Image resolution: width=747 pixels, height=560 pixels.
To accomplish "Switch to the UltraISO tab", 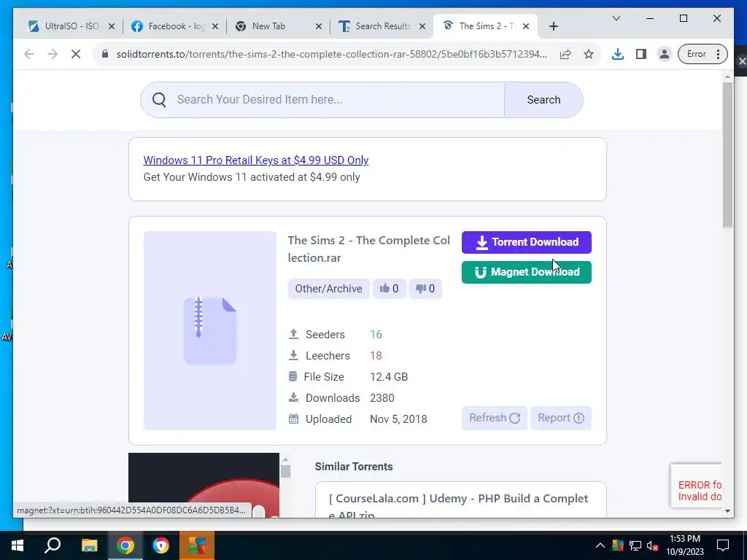I will [71, 26].
